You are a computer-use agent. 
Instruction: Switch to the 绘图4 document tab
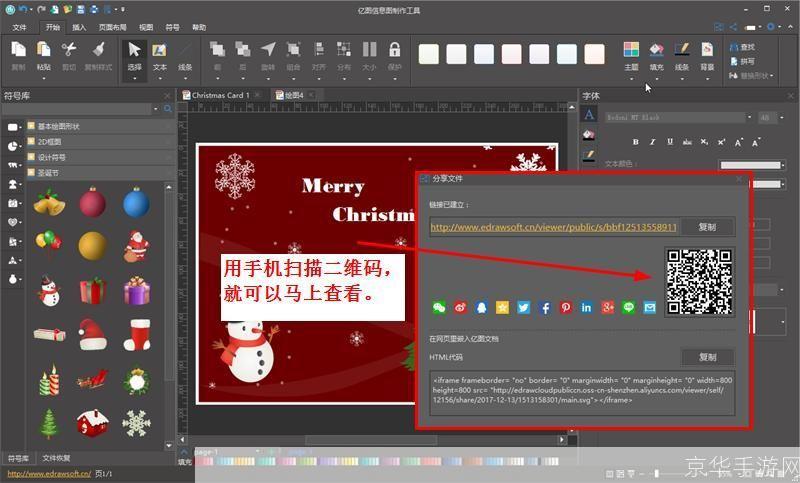pyautogui.click(x=294, y=95)
